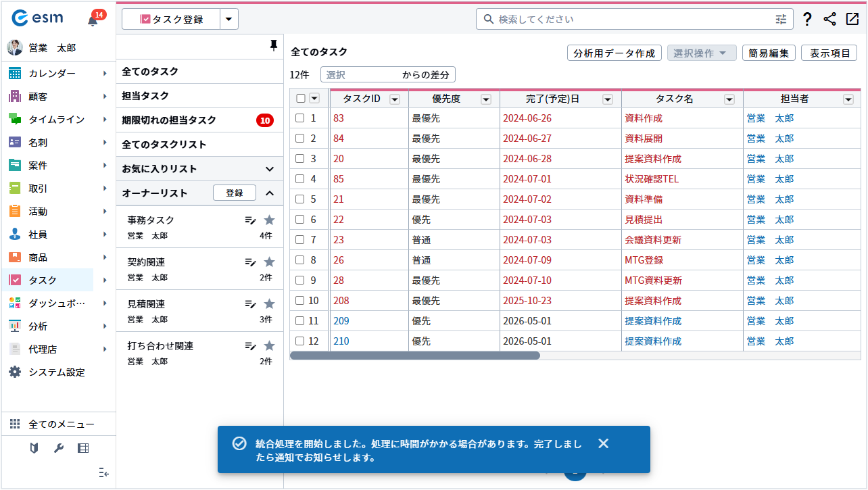Open the 優先度 column filter dropdown
This screenshot has height=490, width=868.
coord(485,99)
